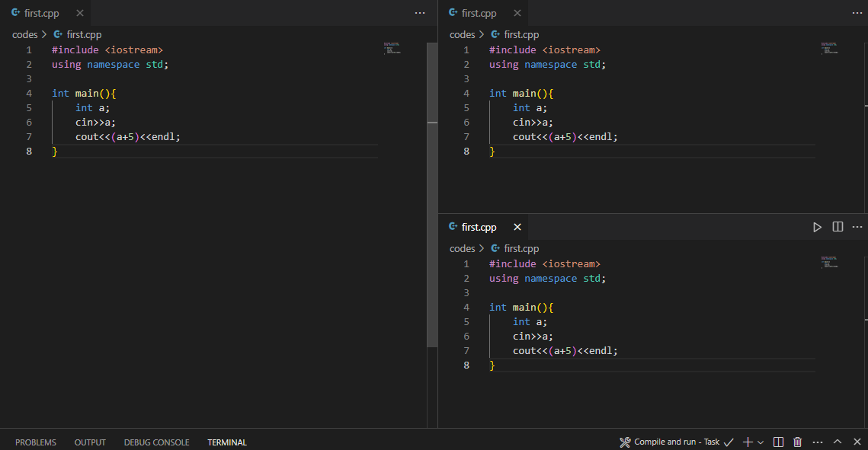
Task: Open More Actions in top-right editor group
Action: coord(857,13)
